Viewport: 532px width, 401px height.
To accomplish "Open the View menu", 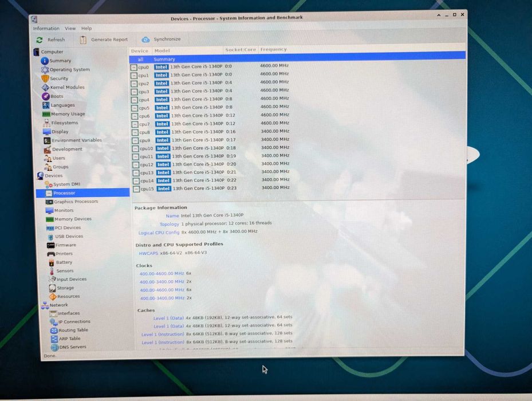I will click(70, 29).
